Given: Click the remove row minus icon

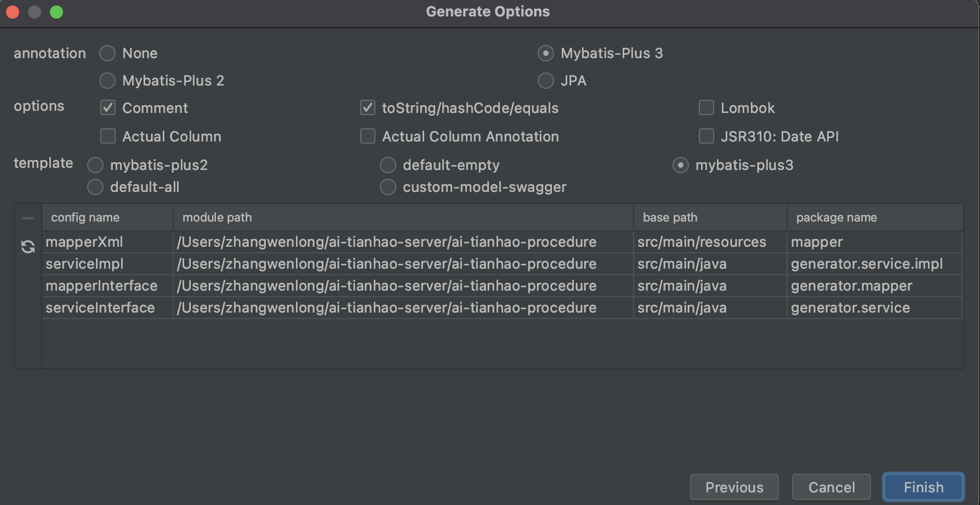Looking at the screenshot, I should tap(28, 218).
